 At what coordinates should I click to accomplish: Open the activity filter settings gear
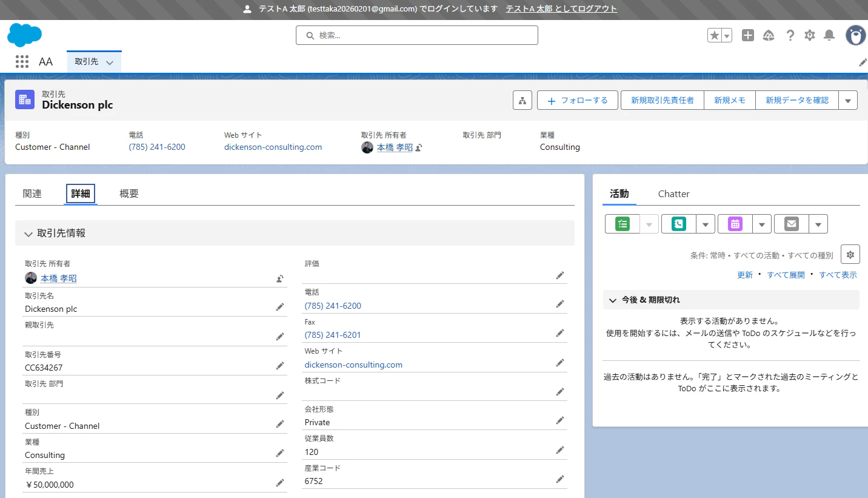click(x=850, y=255)
